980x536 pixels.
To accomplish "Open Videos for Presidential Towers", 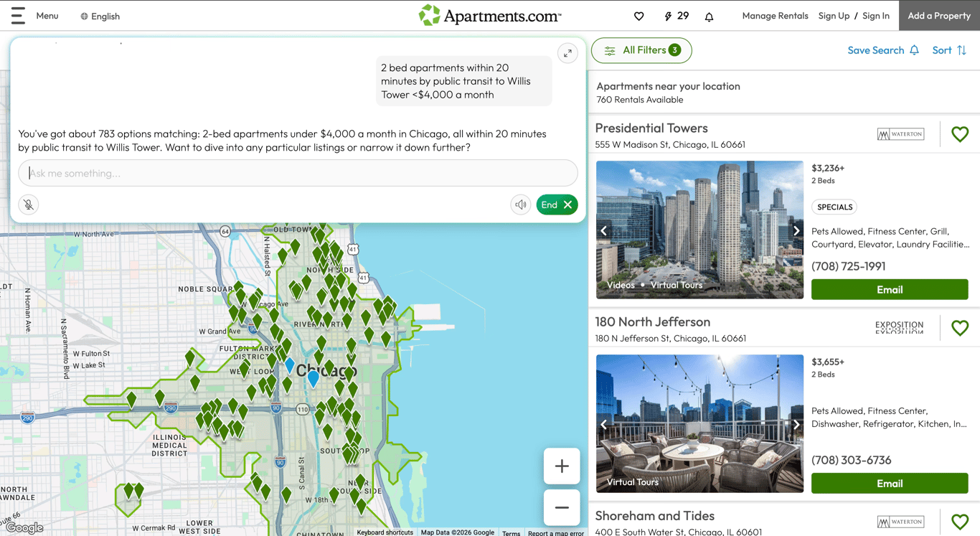I will click(621, 285).
